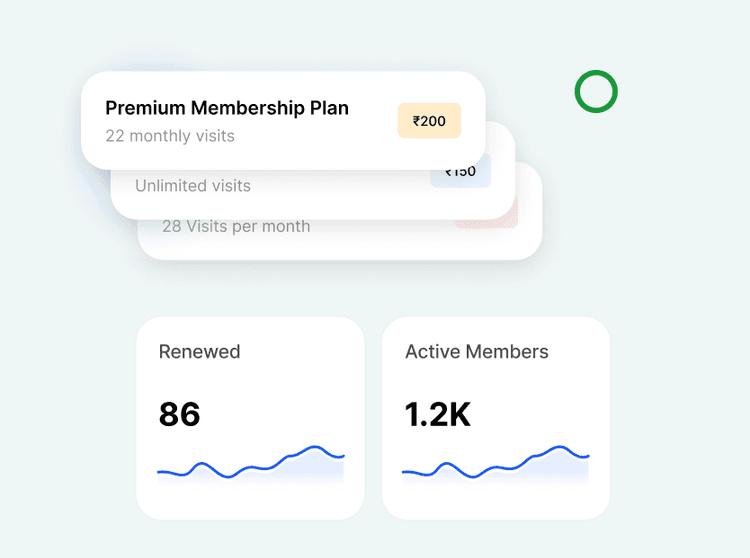Screen dimensions: 750x558
Task: Click the 86 renewed count value
Action: tap(180, 414)
